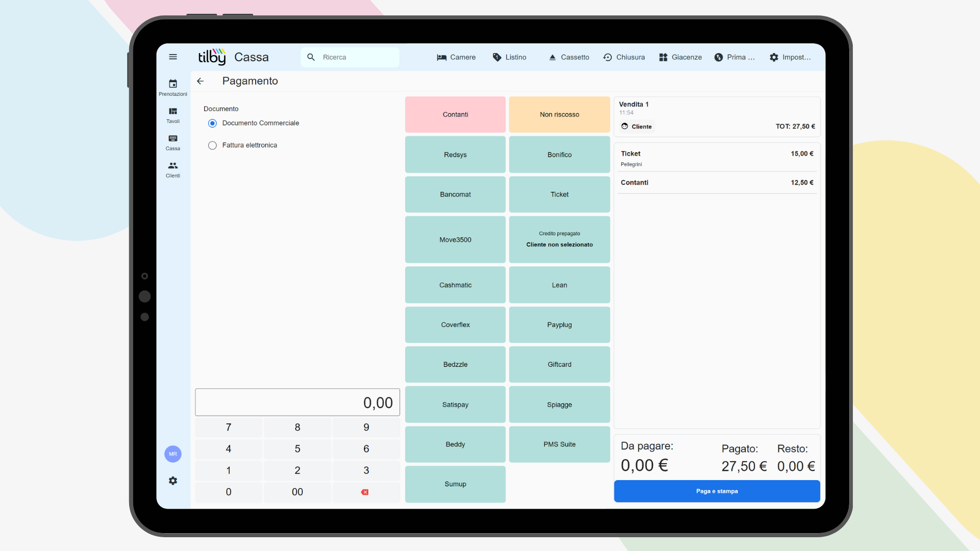Select Credito prepagato payment button

pyautogui.click(x=559, y=240)
